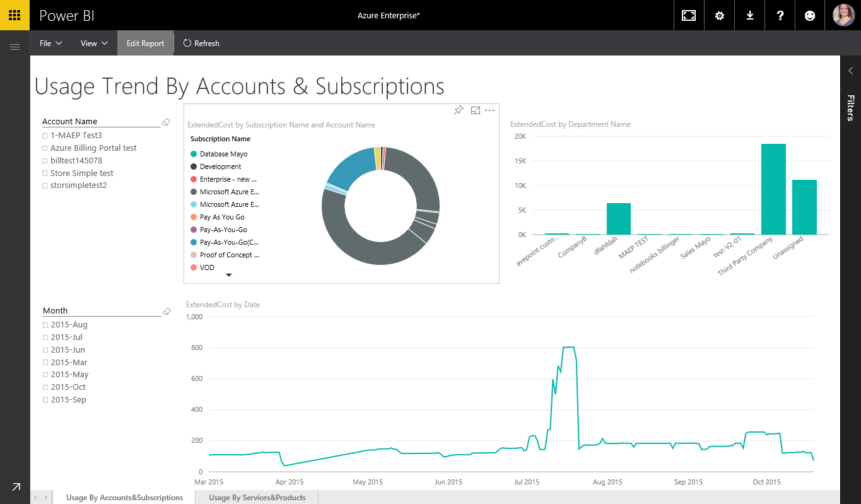Select Database Mayo legend swatch

tap(194, 154)
